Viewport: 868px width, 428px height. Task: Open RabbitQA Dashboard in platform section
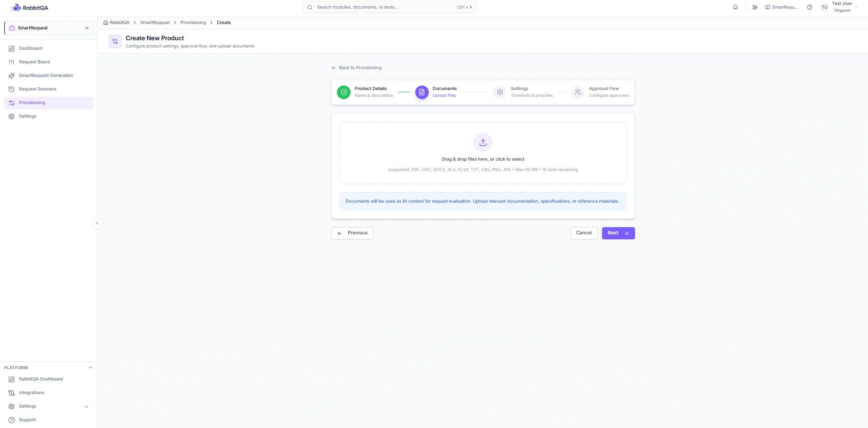tap(48, 379)
